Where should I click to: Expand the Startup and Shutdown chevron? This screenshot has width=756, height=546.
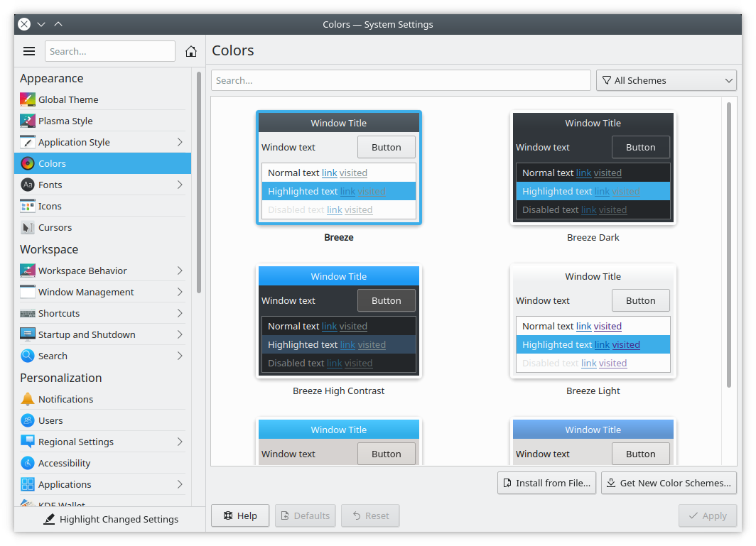coord(180,334)
